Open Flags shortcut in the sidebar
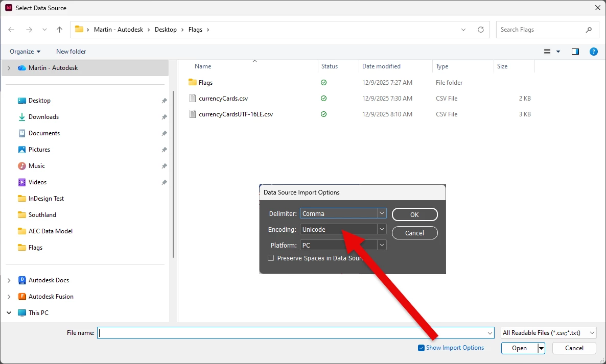The height and width of the screenshot is (364, 606). point(35,248)
